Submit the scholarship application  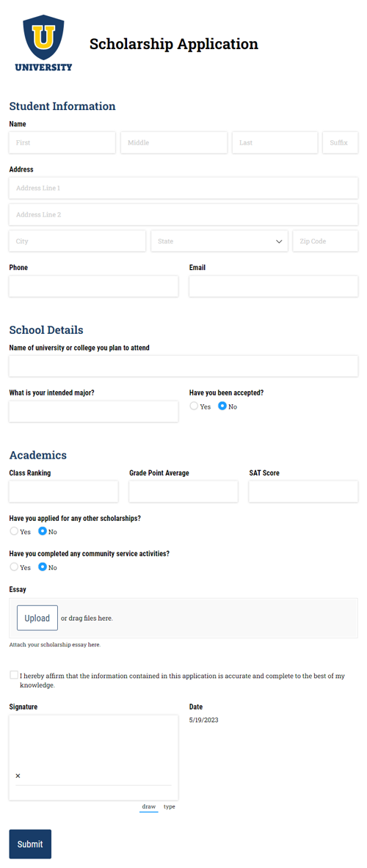30,844
